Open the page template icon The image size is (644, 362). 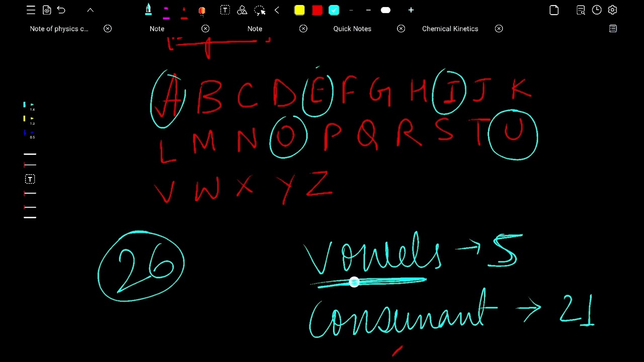coord(554,10)
